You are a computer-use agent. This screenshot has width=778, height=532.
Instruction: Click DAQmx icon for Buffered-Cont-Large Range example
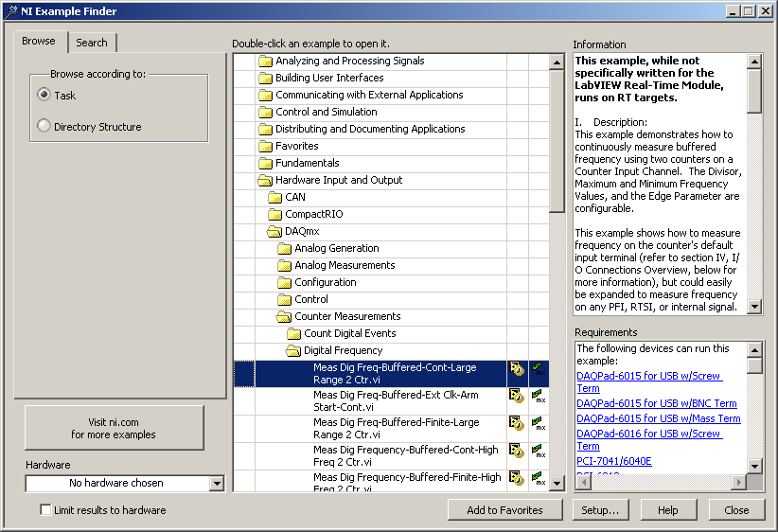539,369
